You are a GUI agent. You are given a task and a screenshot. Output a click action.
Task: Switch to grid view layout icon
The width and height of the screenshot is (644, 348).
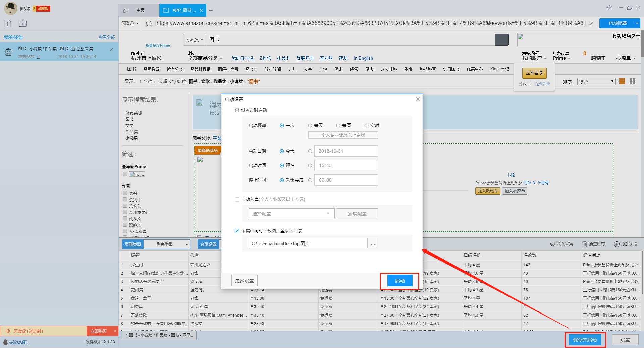point(633,81)
